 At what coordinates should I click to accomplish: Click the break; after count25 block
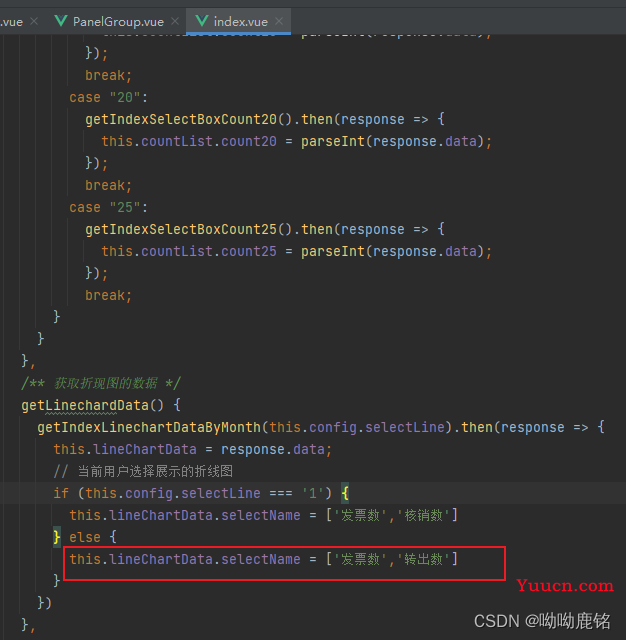[x=109, y=296]
